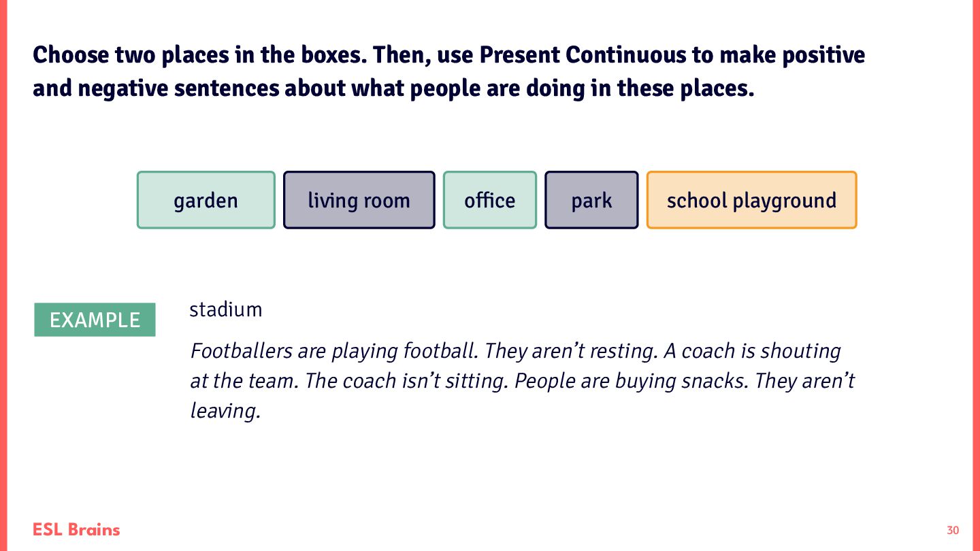The width and height of the screenshot is (980, 551).
Task: Click slide number 30
Action: (x=953, y=531)
